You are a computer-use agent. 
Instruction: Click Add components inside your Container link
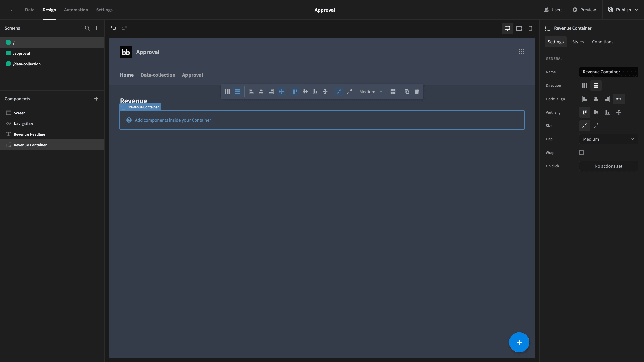[x=173, y=120]
